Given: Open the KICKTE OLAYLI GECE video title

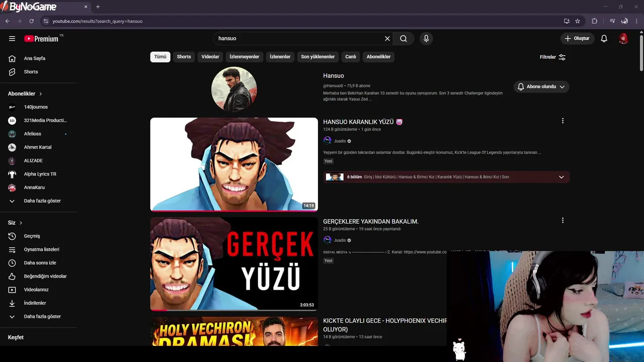Looking at the screenshot, I should click(385, 325).
